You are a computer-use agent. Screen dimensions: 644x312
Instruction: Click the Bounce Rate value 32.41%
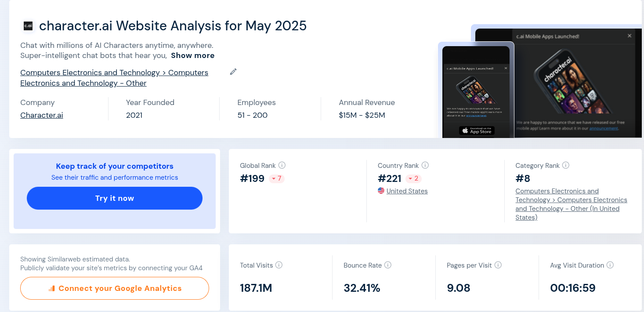point(362,288)
